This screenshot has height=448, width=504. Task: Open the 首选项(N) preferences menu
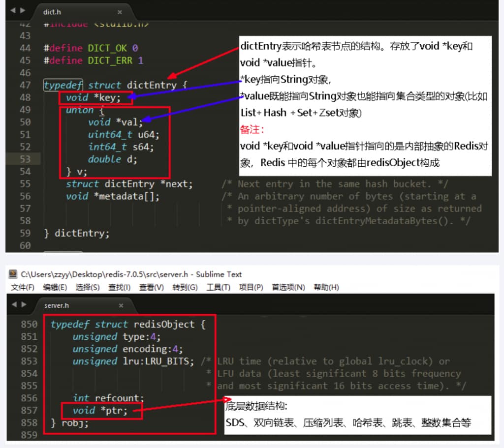click(x=288, y=287)
